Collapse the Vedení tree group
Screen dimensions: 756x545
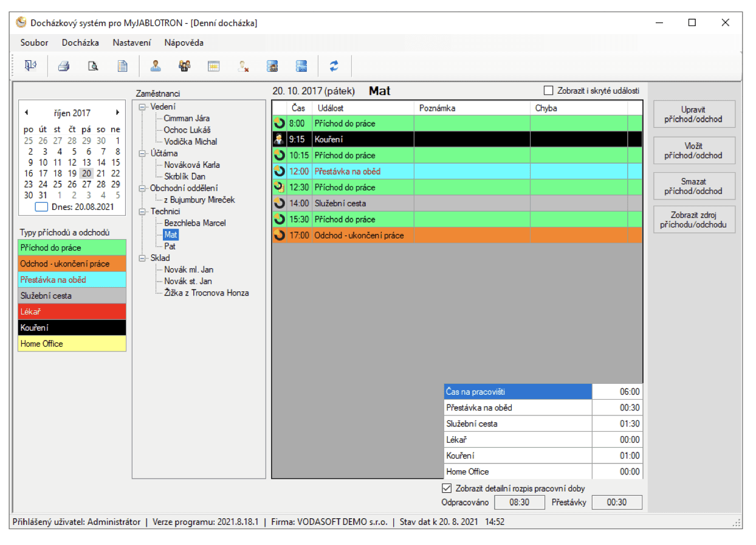click(143, 106)
